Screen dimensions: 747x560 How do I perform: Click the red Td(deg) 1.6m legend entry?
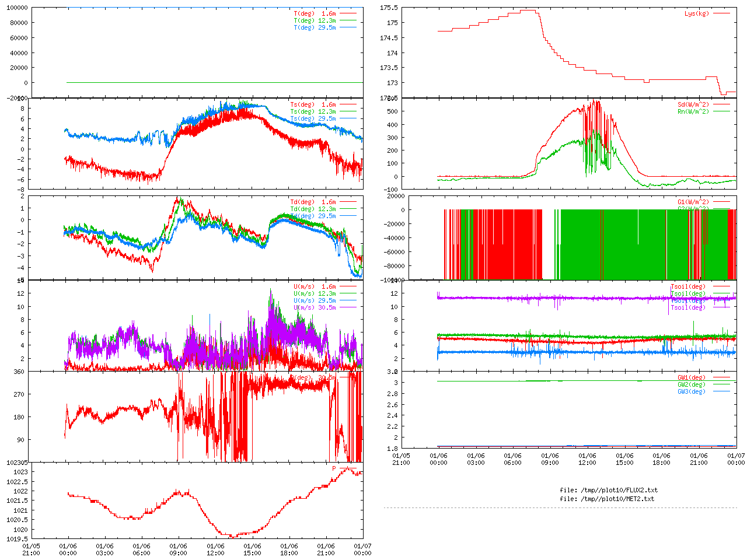313,202
